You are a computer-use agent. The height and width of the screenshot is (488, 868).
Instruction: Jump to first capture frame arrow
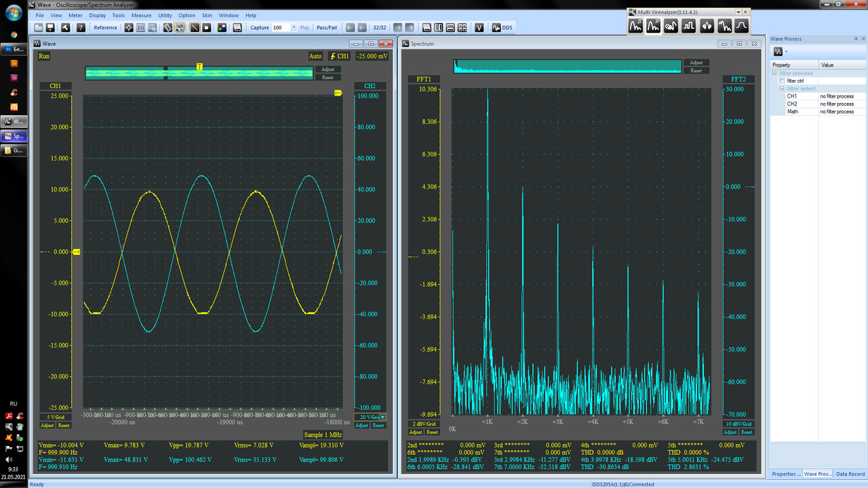pos(350,27)
